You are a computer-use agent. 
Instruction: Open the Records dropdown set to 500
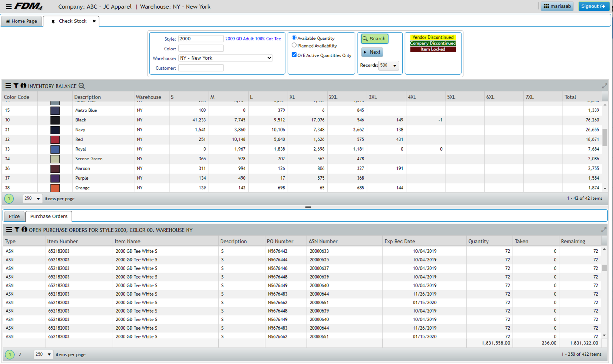[x=389, y=65]
